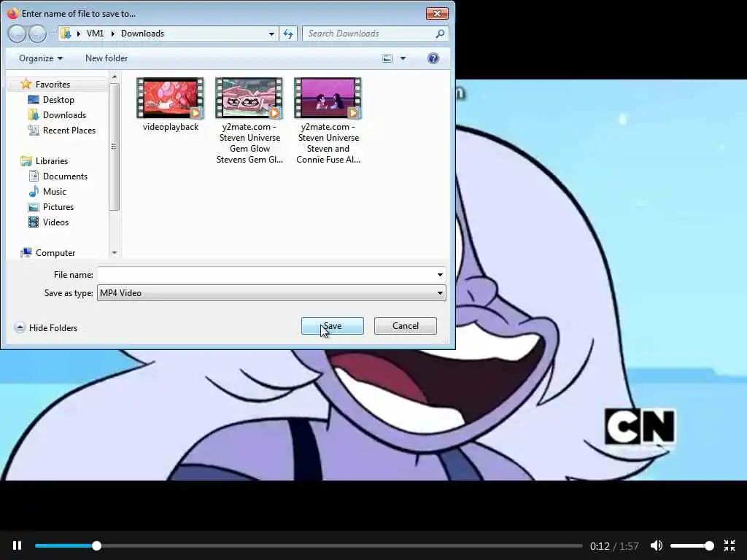This screenshot has height=560, width=747.
Task: Refresh the Downloads folder view
Action: click(288, 34)
